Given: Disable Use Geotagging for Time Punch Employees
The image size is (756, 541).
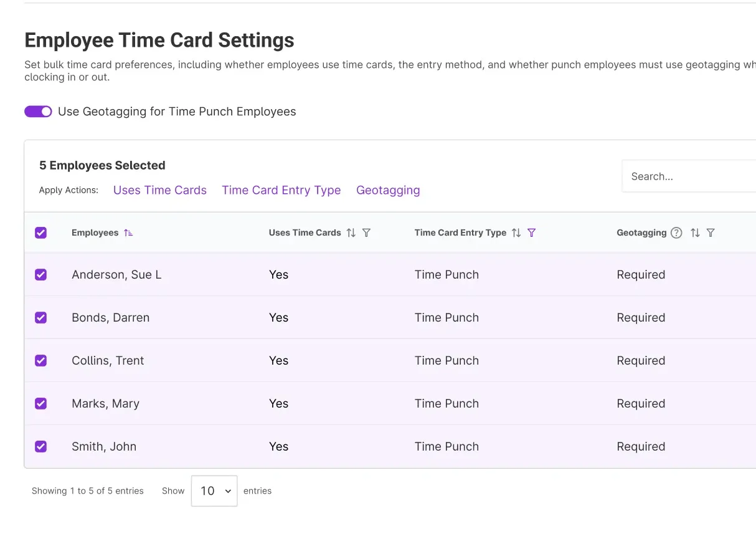Looking at the screenshot, I should [x=38, y=111].
